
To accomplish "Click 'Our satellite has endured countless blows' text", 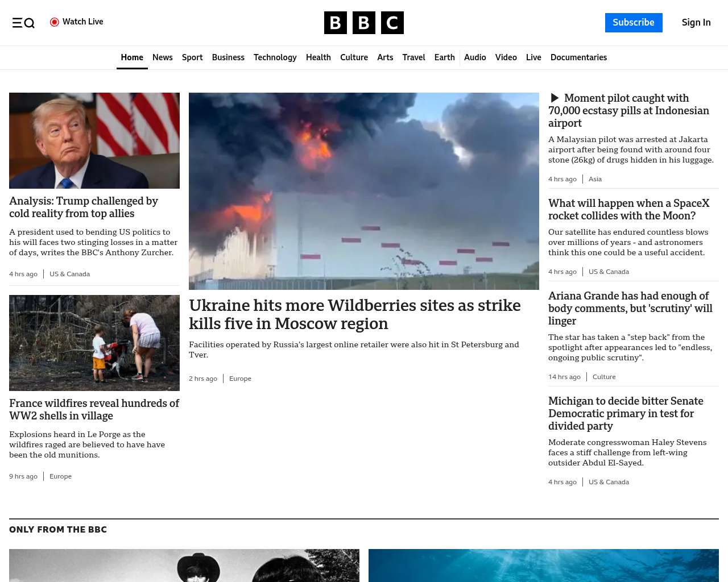I will click(628, 242).
